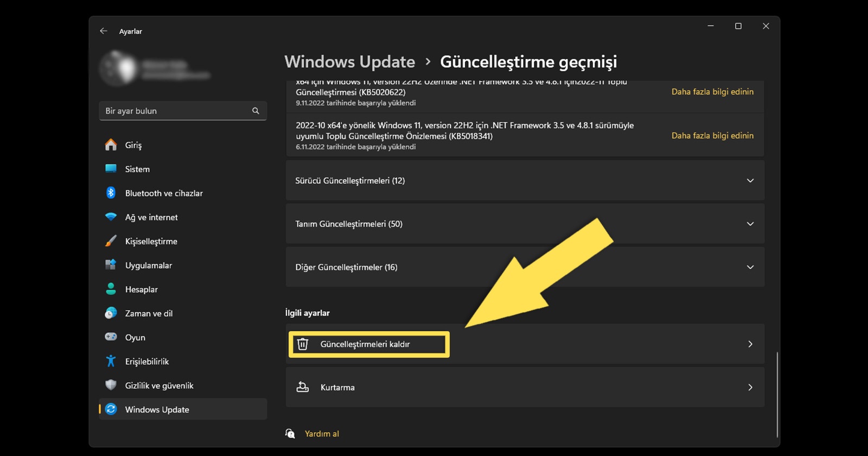Viewport: 868px width, 456px height.
Task: Open Erişilebilirlik settings
Action: click(183, 361)
